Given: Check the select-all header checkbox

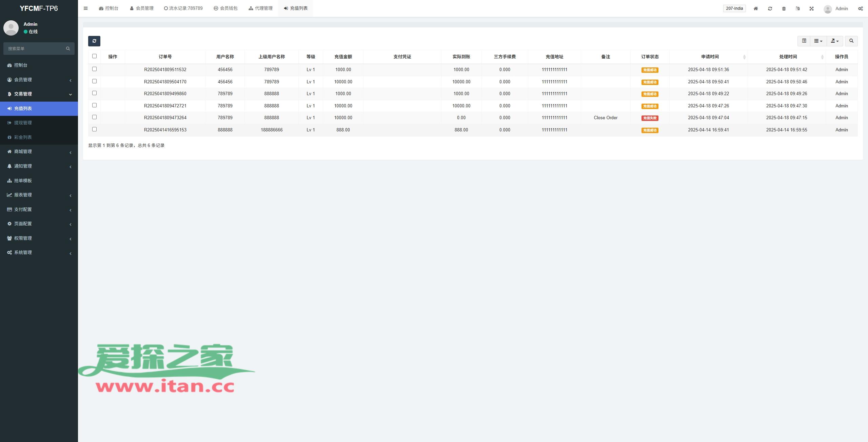Looking at the screenshot, I should [x=94, y=56].
